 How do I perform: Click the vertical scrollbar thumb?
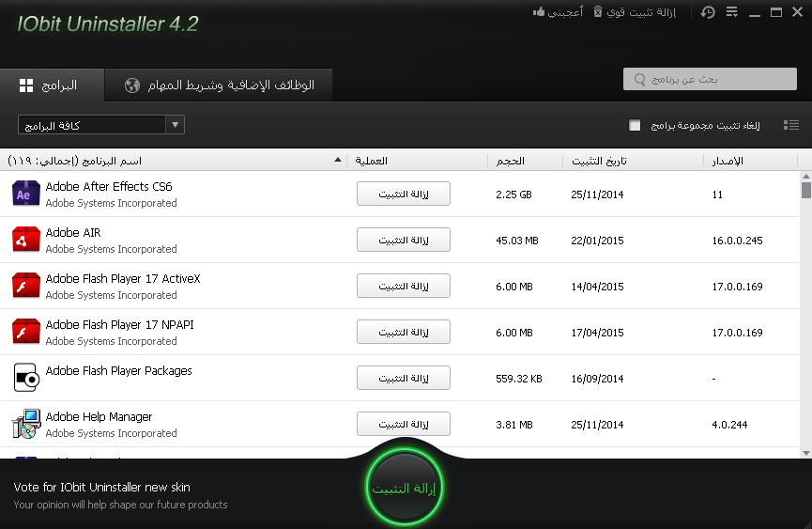pos(805,189)
